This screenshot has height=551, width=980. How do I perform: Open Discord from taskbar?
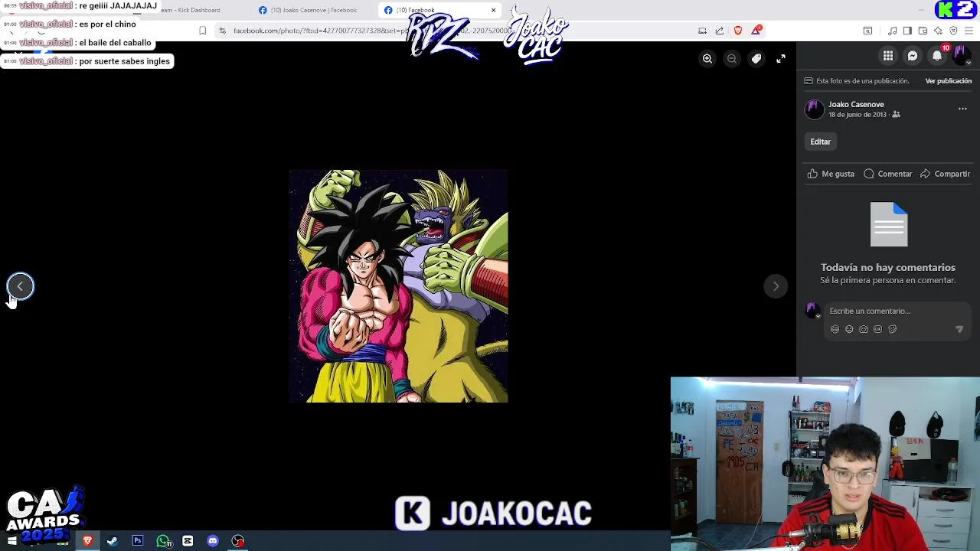click(213, 541)
